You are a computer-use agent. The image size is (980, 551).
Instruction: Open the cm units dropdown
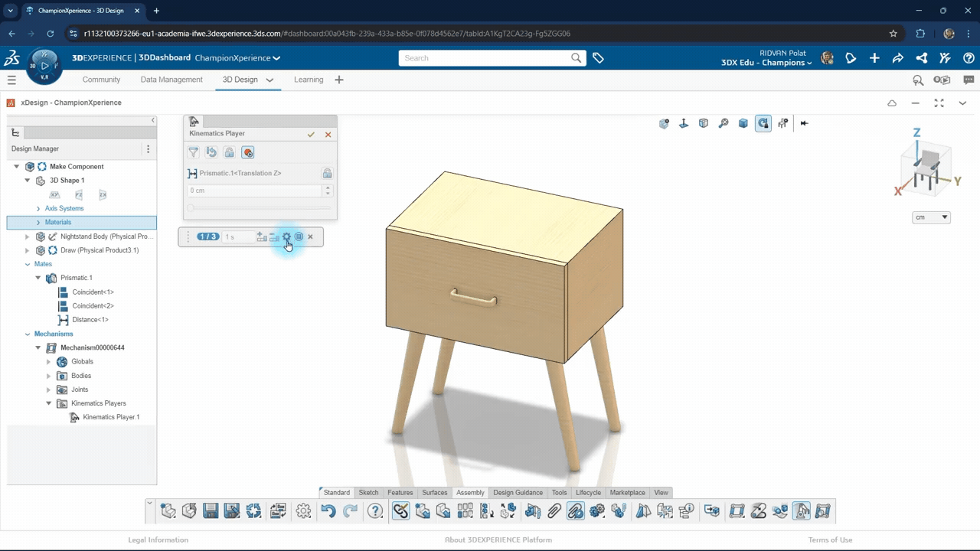click(x=931, y=217)
